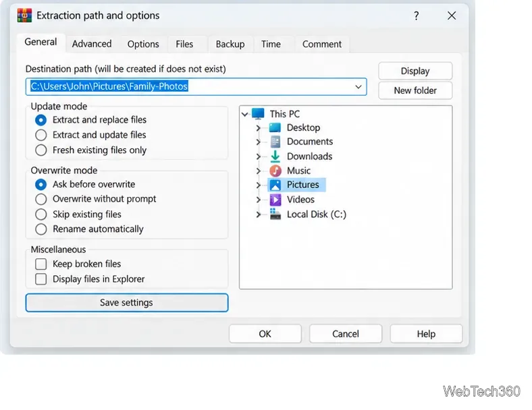This screenshot has width=532, height=410.
Task: Expand the Desktop tree node
Action: click(x=258, y=128)
